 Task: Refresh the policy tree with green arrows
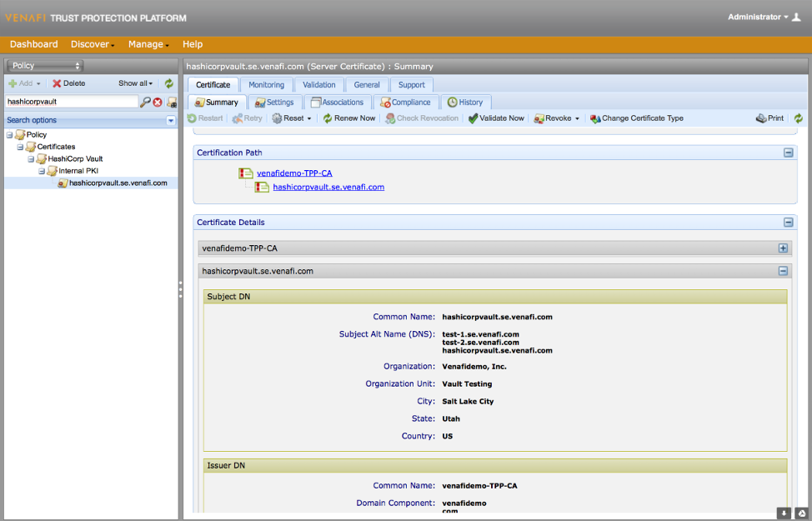pyautogui.click(x=169, y=83)
